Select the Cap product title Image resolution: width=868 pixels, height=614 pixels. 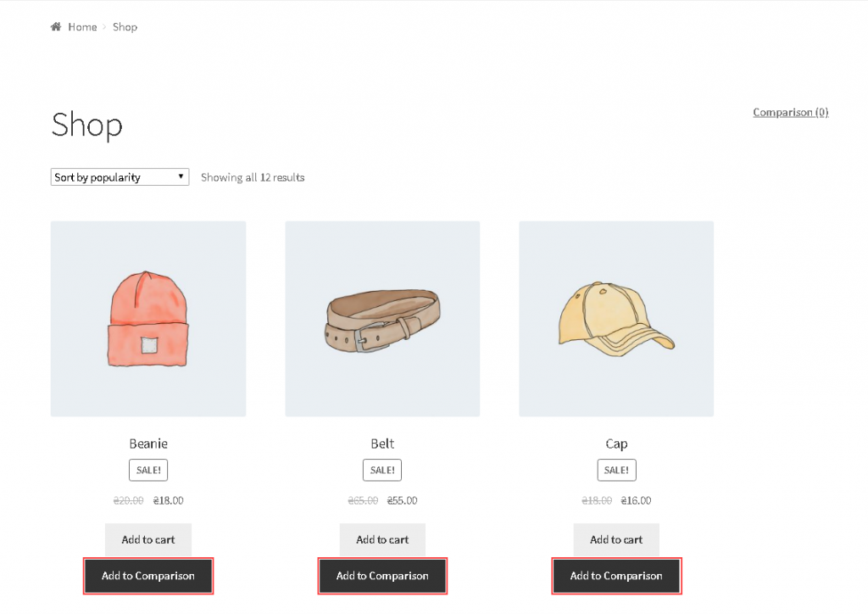point(615,443)
